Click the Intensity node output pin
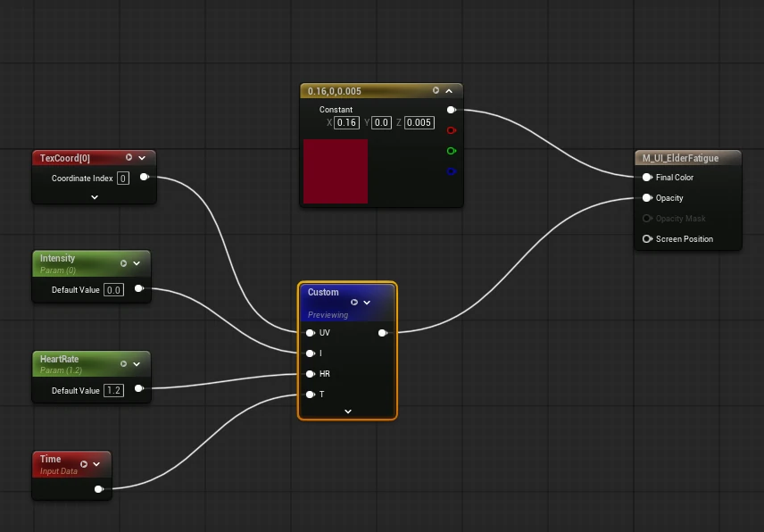This screenshot has height=532, width=764. pyautogui.click(x=139, y=288)
